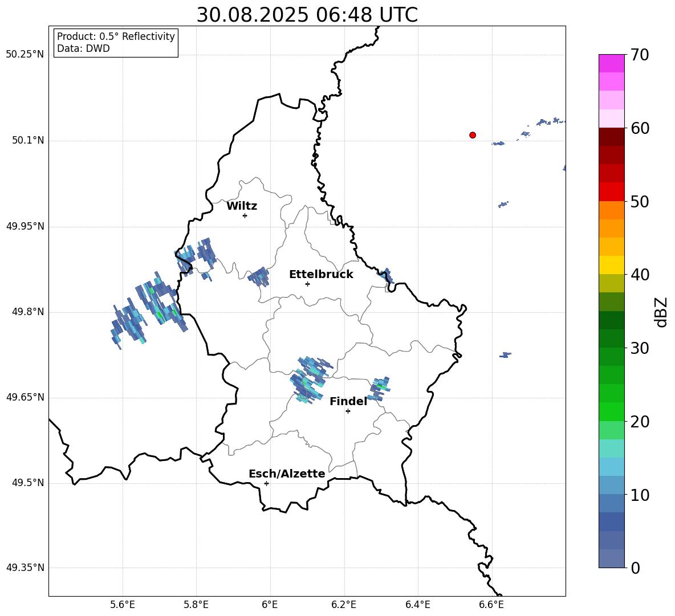Click the bright green swatch above 20

[611, 411]
